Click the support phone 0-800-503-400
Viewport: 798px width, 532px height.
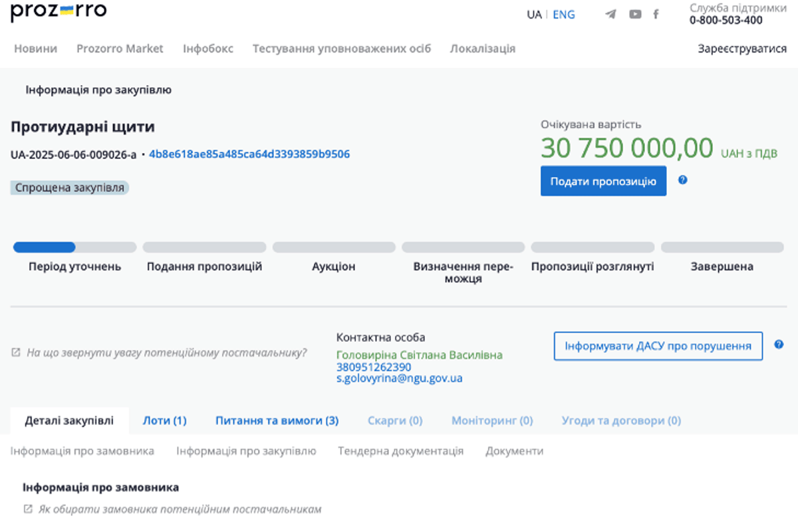point(726,21)
